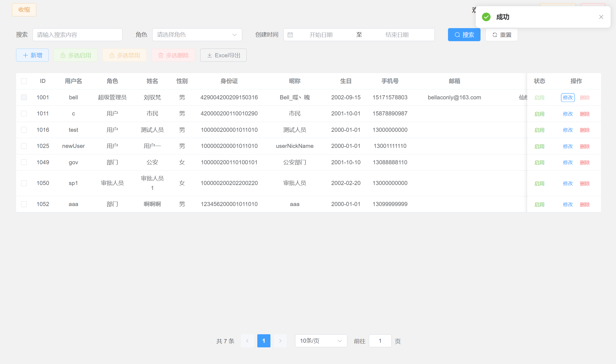Toggle the select-all header checkbox
616x364 pixels.
coord(24,81)
